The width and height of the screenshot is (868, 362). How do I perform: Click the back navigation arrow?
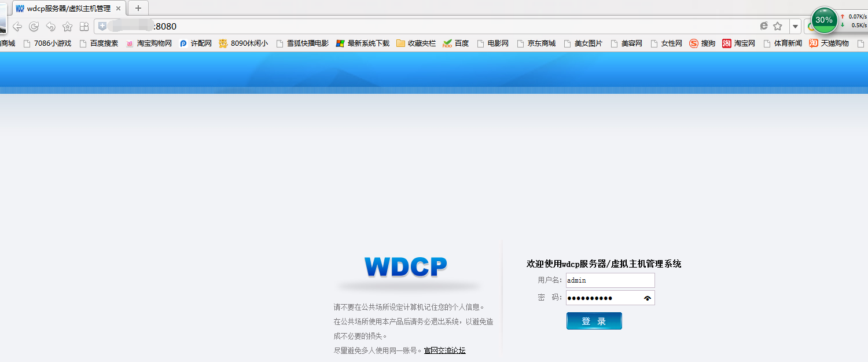point(17,26)
